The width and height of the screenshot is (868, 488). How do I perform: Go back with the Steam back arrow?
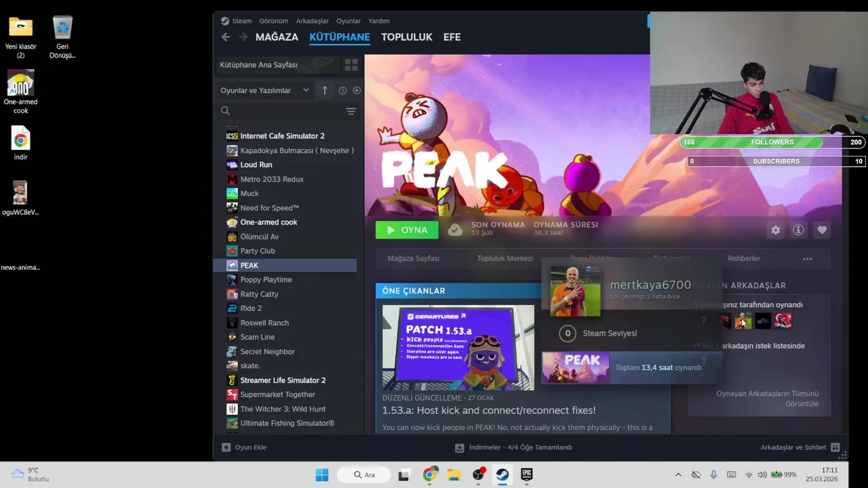click(226, 37)
